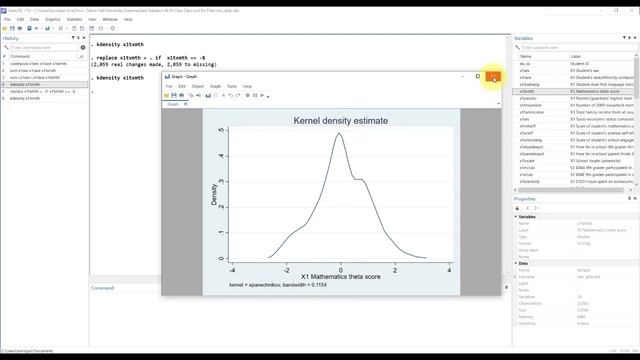Open the Object menu in Graph window

click(198, 87)
